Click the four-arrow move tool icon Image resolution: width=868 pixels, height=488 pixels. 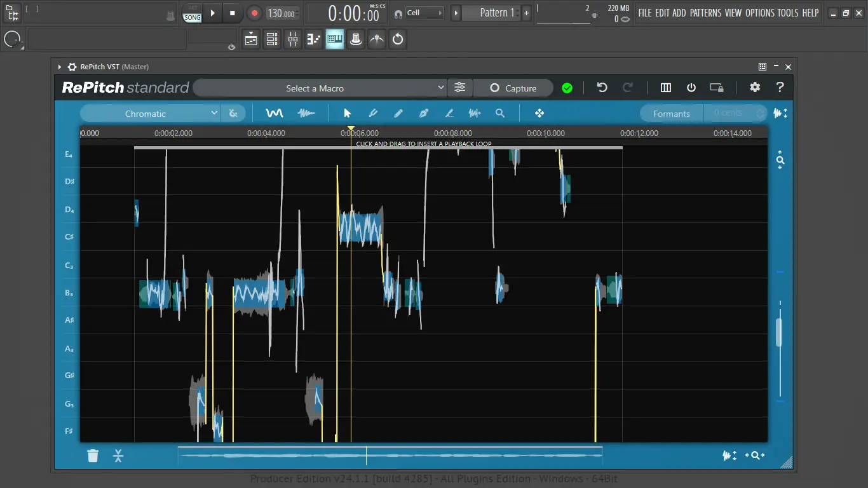tap(539, 113)
